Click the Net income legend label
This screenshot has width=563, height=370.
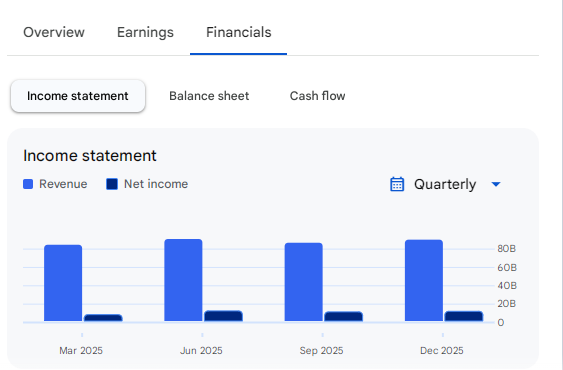point(156,184)
